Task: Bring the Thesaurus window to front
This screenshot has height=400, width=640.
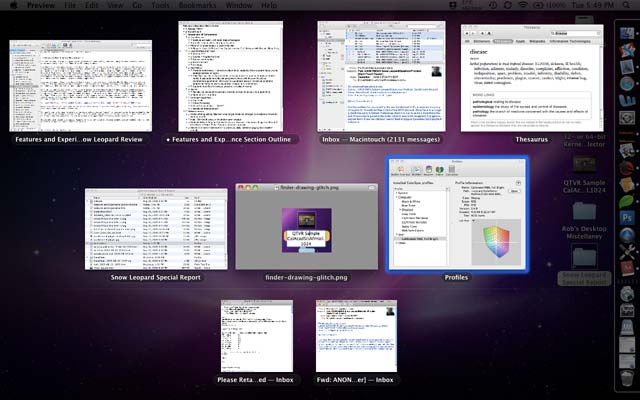Action: (532, 78)
